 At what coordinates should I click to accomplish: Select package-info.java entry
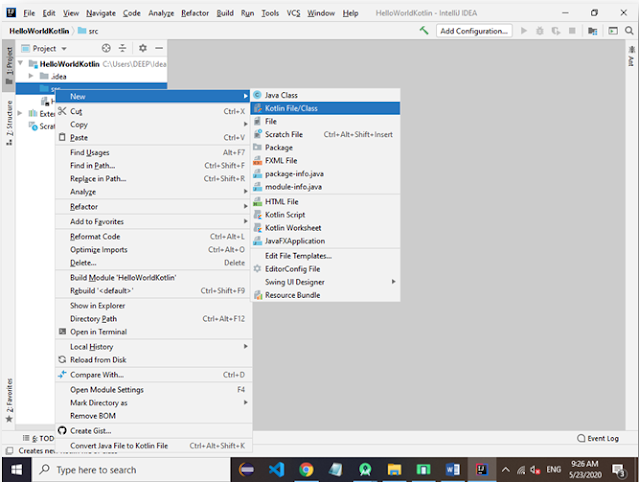pyautogui.click(x=325, y=174)
